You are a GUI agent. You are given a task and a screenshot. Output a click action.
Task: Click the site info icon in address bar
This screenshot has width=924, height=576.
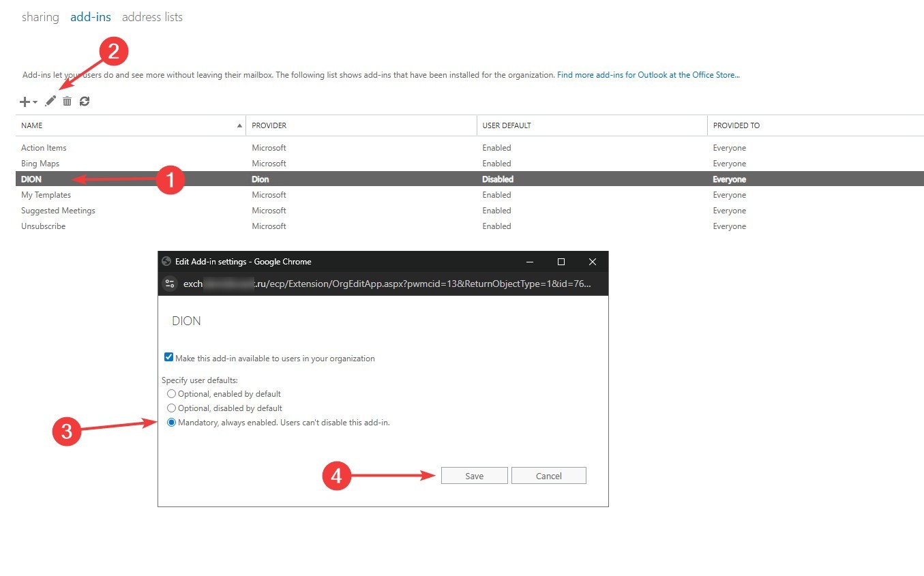point(170,284)
